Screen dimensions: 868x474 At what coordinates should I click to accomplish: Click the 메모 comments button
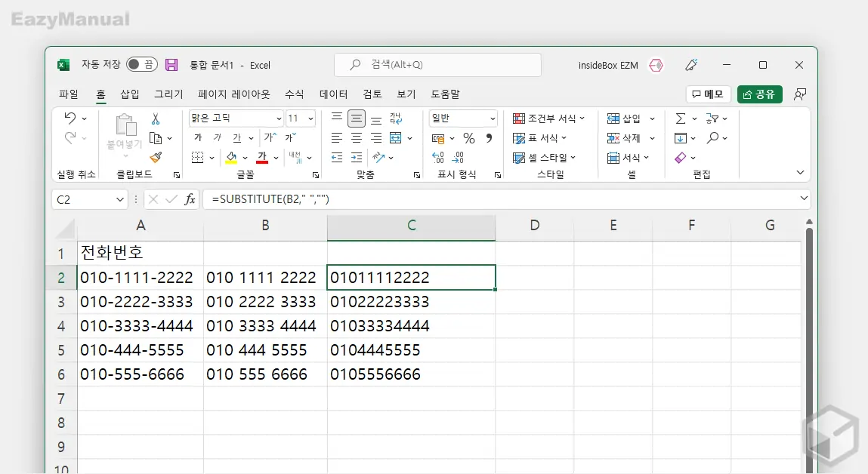pos(707,94)
